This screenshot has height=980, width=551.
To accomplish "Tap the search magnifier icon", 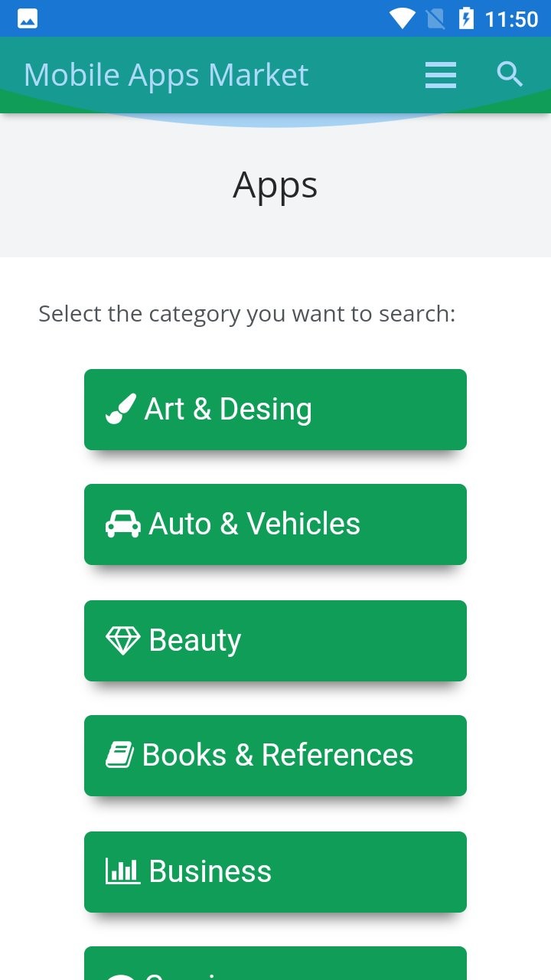I will [x=510, y=74].
